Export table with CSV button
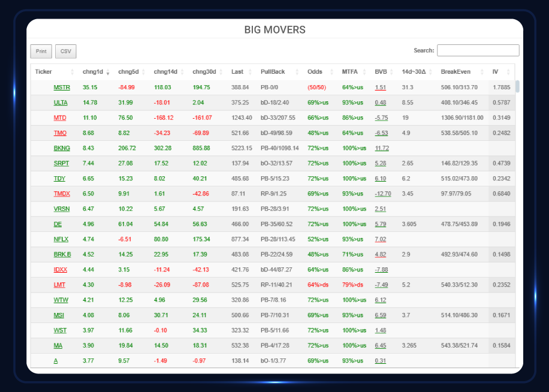The image size is (549, 392). tap(66, 52)
